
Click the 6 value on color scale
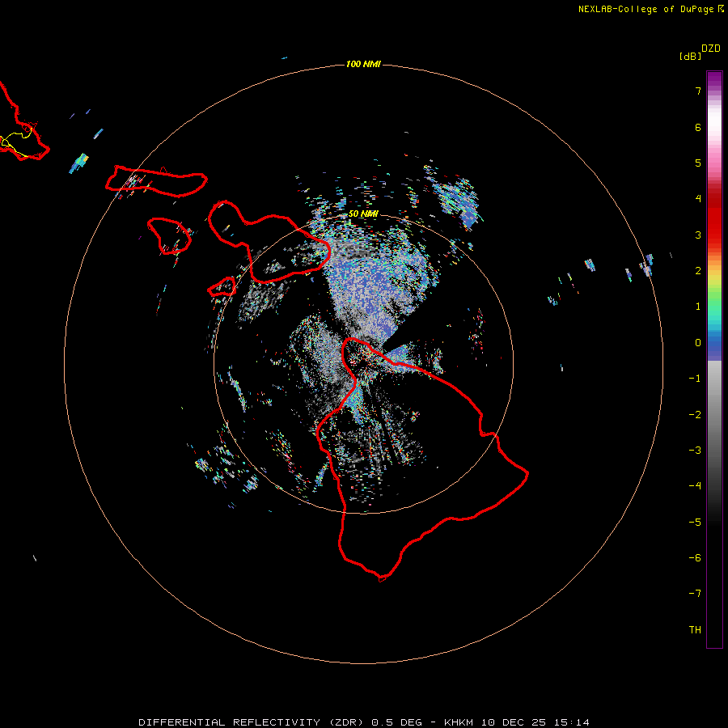[698, 127]
